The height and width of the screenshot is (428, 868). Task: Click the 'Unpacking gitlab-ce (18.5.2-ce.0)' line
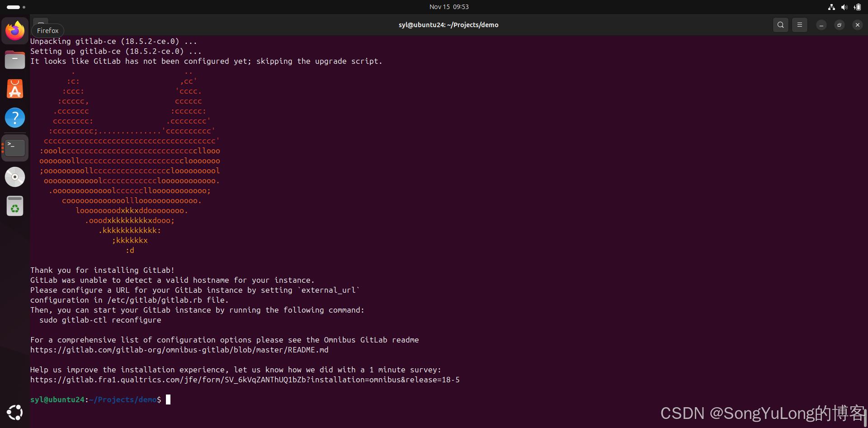pos(114,41)
